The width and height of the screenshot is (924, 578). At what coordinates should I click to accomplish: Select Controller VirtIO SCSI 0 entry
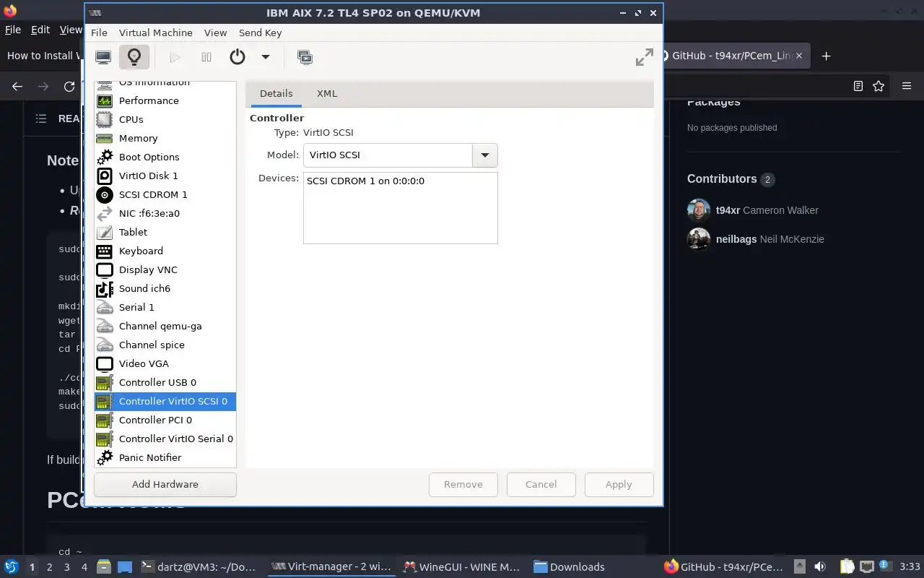coord(165,401)
